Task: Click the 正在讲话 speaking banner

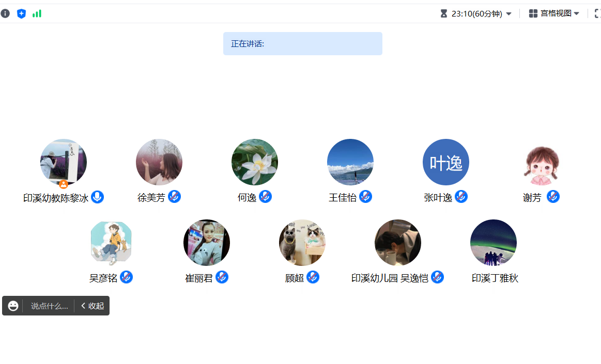Action: pos(303,44)
